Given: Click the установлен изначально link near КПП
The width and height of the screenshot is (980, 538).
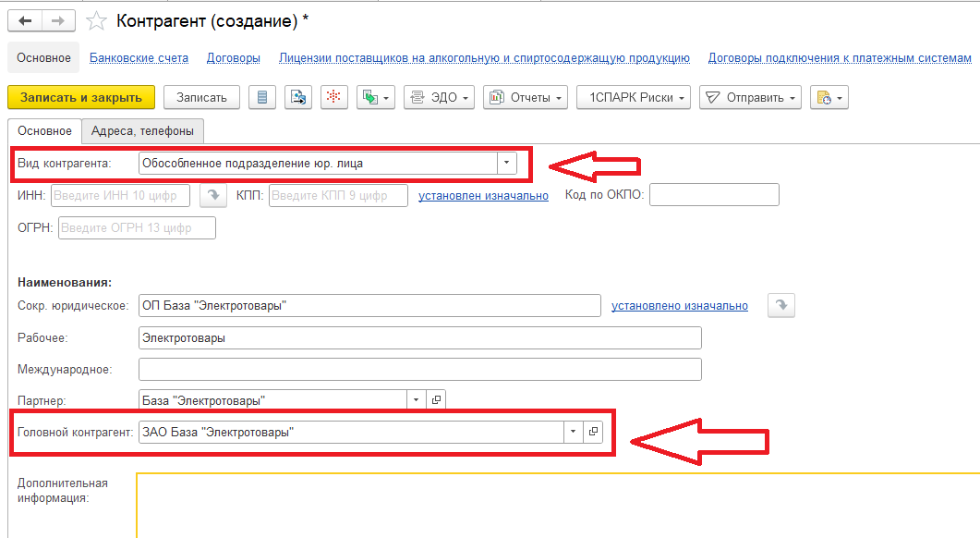Looking at the screenshot, I should [483, 195].
